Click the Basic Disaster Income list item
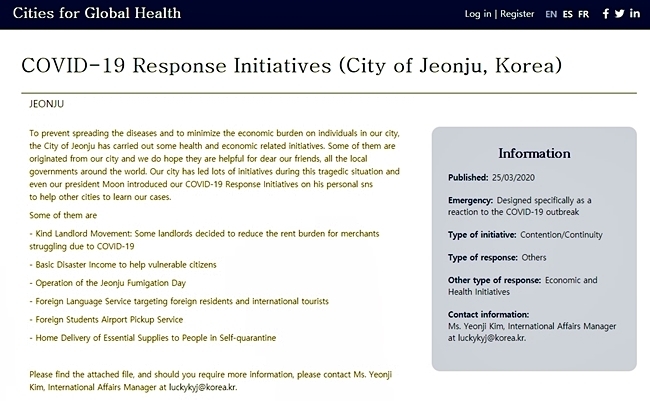The height and width of the screenshot is (401, 650). tap(123, 265)
